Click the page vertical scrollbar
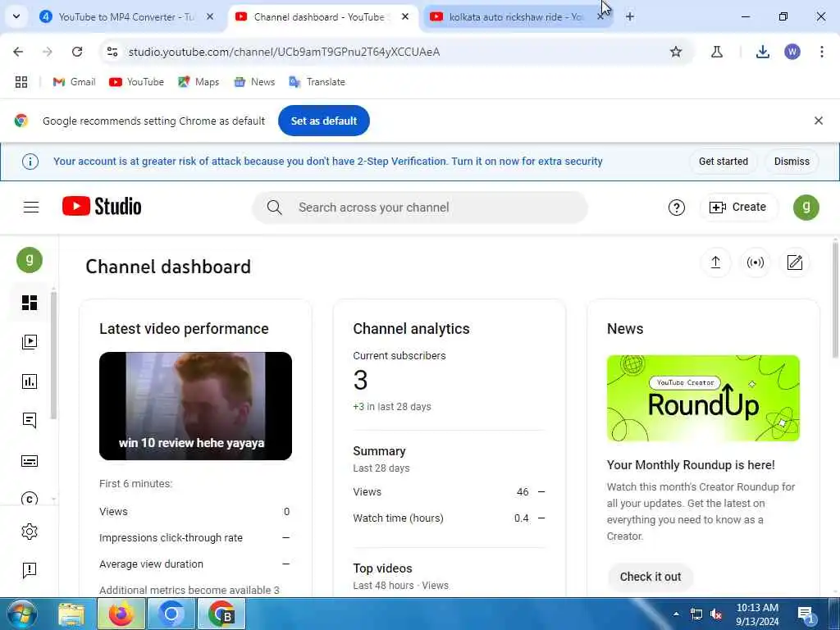840x630 pixels. click(x=835, y=300)
